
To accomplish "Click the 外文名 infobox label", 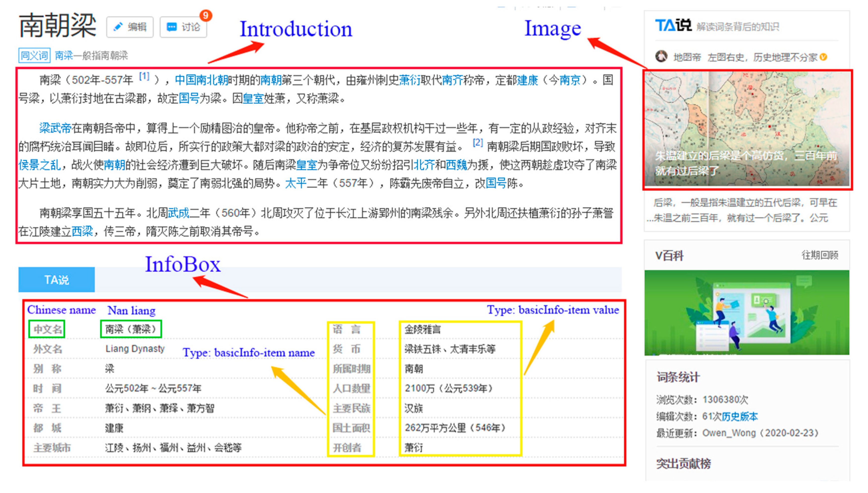I will click(47, 349).
